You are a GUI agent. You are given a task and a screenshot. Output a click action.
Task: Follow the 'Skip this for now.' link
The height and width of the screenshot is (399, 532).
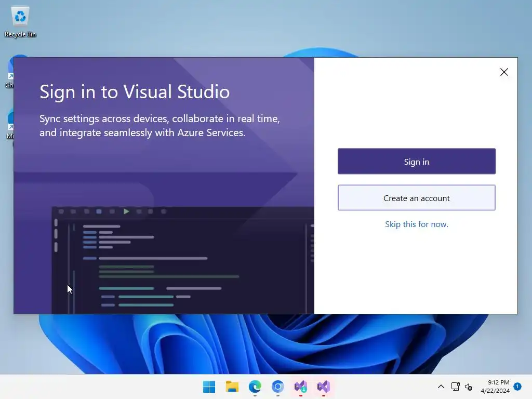(416, 224)
